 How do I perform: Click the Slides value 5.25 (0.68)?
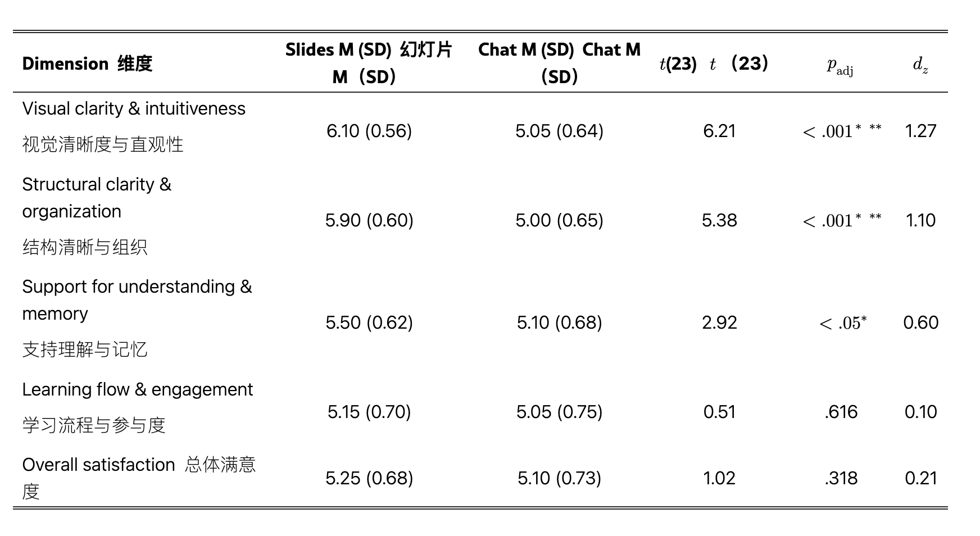click(369, 478)
